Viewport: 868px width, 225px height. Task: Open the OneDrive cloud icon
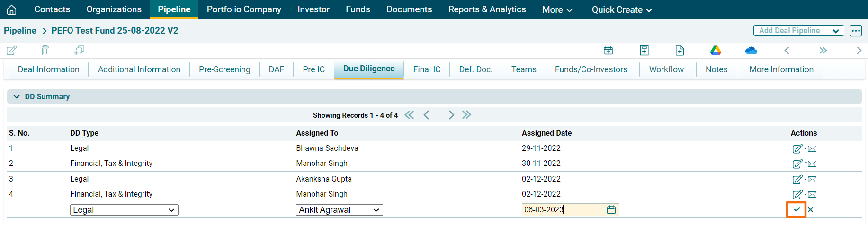pyautogui.click(x=751, y=50)
